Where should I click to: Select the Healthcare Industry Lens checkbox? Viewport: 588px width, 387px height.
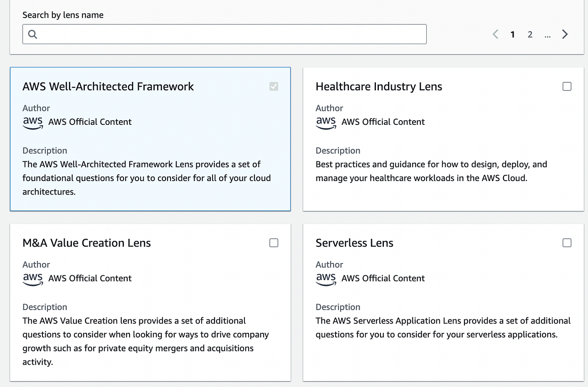click(x=567, y=87)
